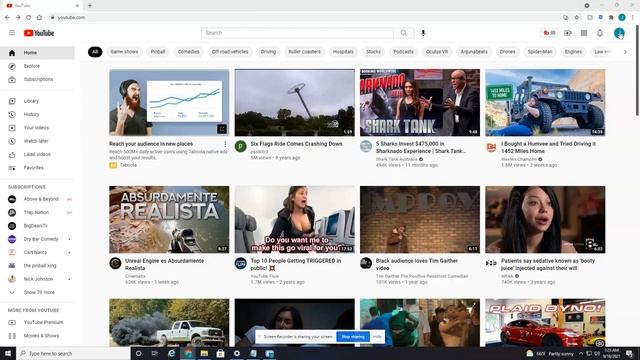640x360 pixels.
Task: Click the address bar URL
Action: [71, 18]
